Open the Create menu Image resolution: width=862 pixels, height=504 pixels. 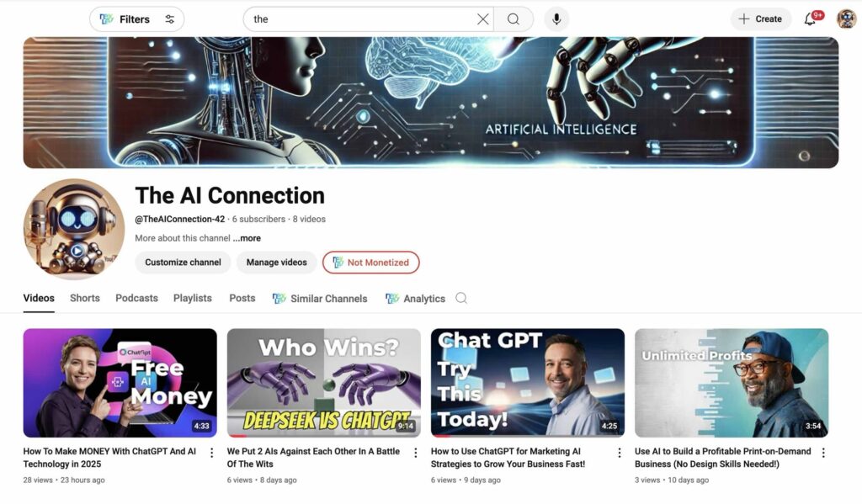click(x=760, y=19)
